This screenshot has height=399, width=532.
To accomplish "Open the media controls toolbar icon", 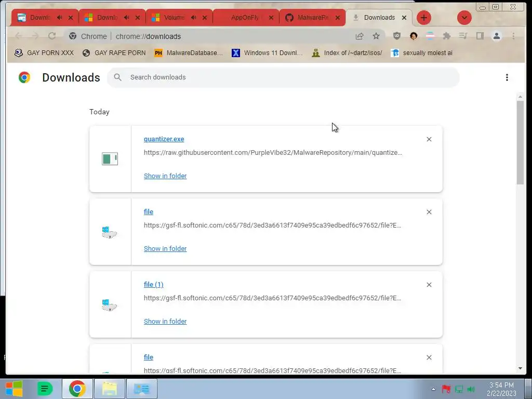I will pos(463,36).
